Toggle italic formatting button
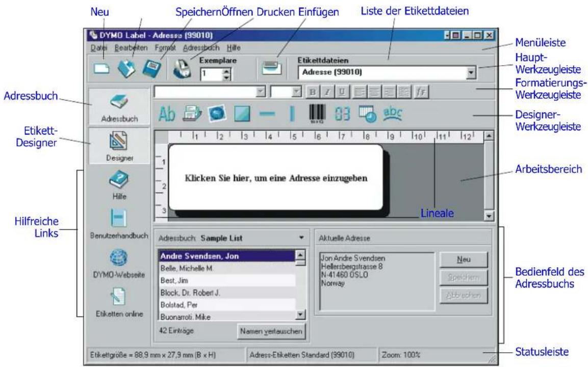 click(327, 92)
